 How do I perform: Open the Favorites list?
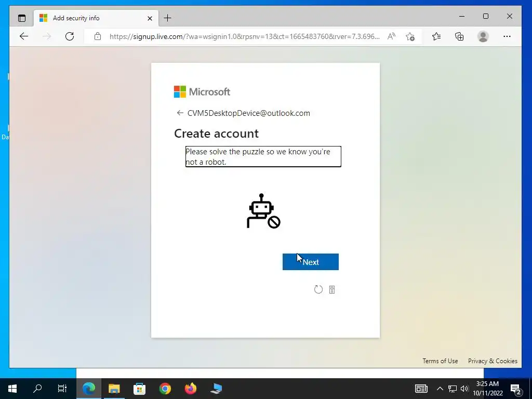point(436,36)
